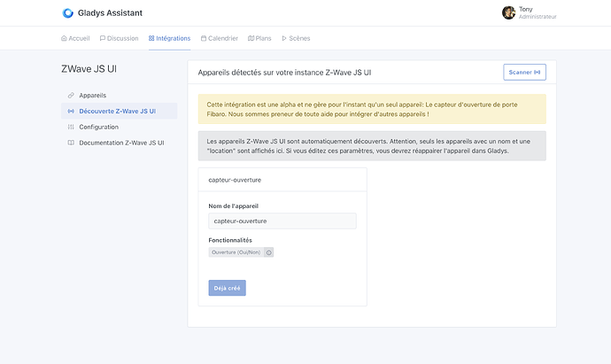Click the book icon beside Documentation Z-Wave JS UI

(71, 143)
